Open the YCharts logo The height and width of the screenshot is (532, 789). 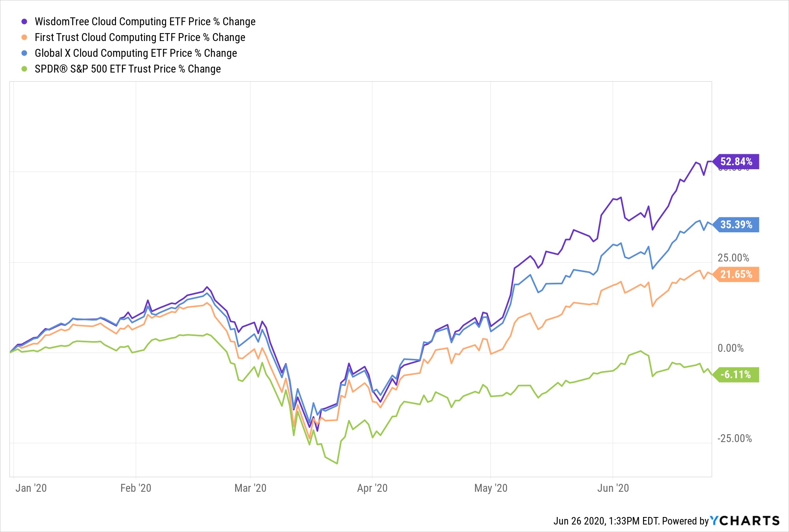pyautogui.click(x=745, y=521)
